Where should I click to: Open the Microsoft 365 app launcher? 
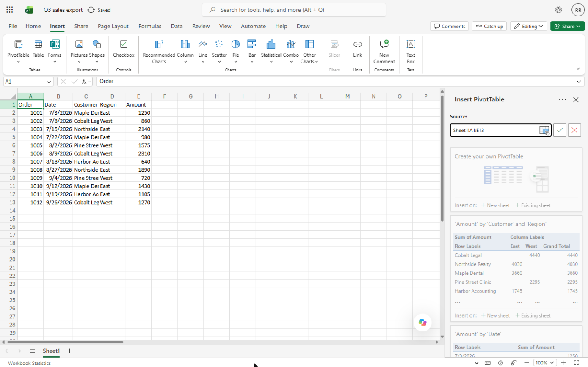pos(10,10)
